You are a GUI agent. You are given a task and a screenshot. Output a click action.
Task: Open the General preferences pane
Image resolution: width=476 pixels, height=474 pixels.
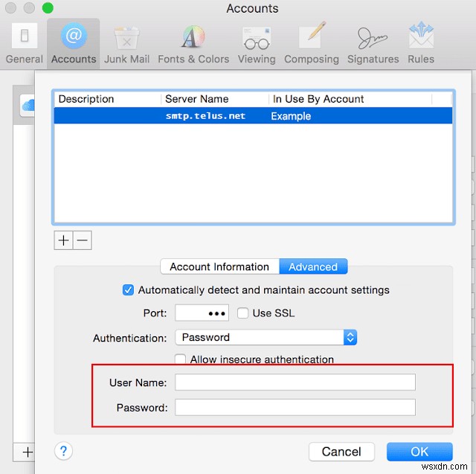25,43
